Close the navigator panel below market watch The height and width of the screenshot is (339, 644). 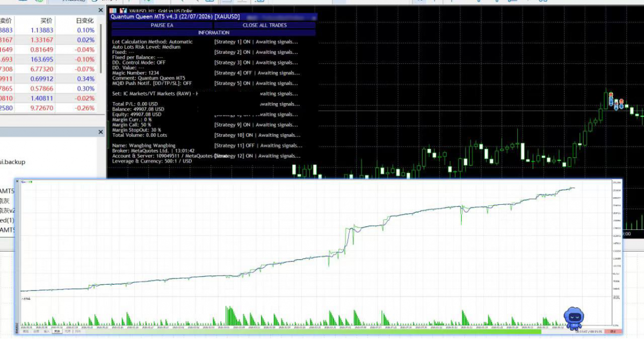pyautogui.click(x=100, y=132)
